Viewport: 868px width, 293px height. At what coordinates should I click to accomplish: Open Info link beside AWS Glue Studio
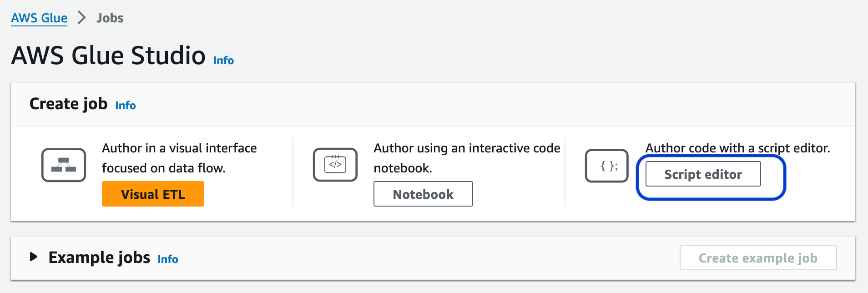pyautogui.click(x=223, y=61)
